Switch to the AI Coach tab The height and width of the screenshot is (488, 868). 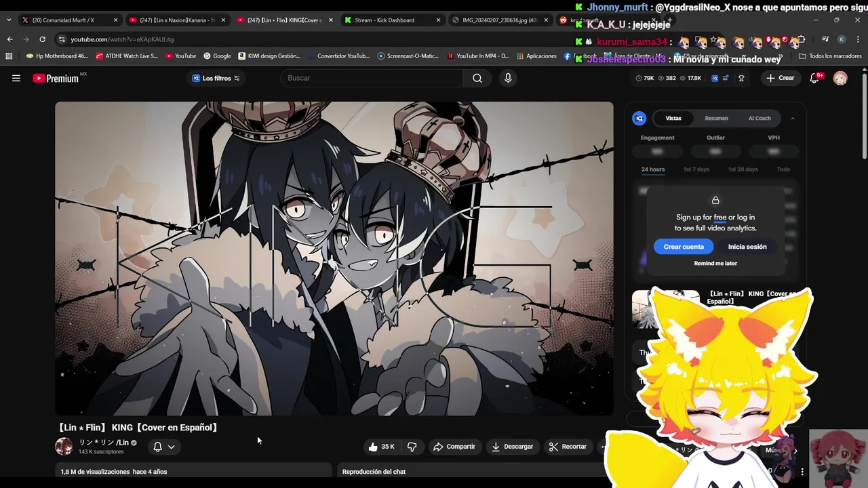(x=759, y=119)
